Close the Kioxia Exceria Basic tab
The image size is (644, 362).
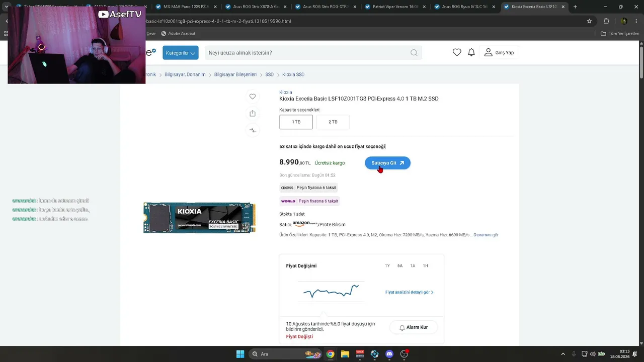point(563,7)
